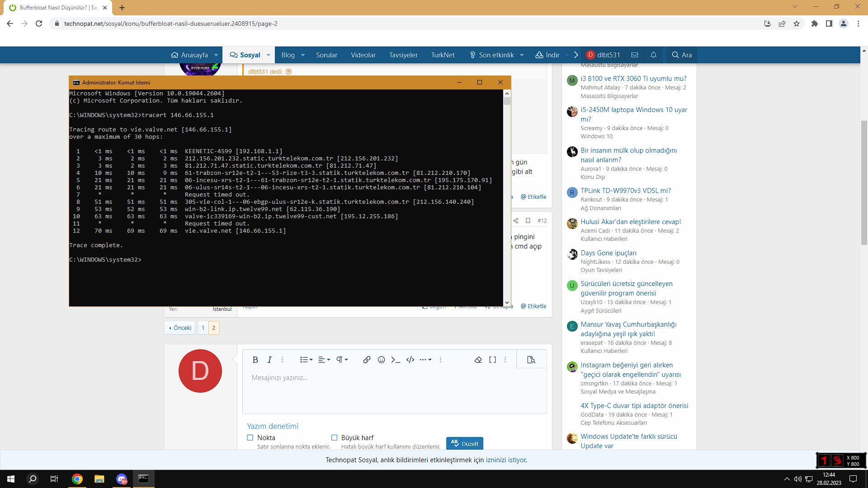Go to the Önceki page
The height and width of the screenshot is (488, 868).
pyautogui.click(x=180, y=328)
